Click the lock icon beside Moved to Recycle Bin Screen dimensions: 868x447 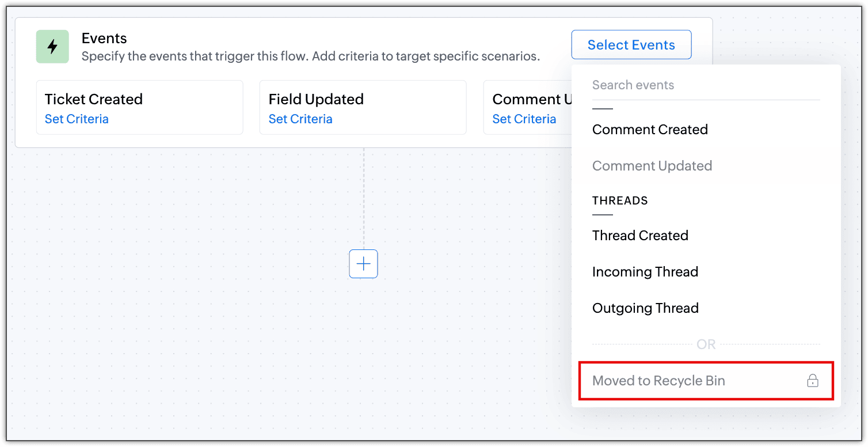[x=812, y=381]
